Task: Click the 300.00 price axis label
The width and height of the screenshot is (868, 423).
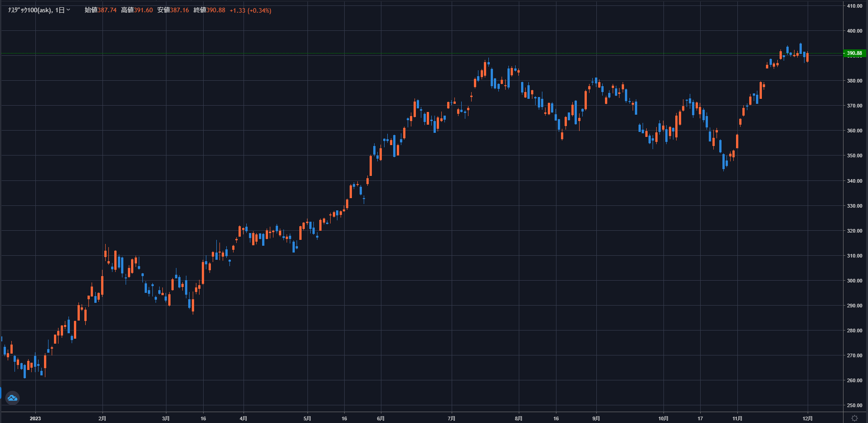Action: click(x=854, y=281)
